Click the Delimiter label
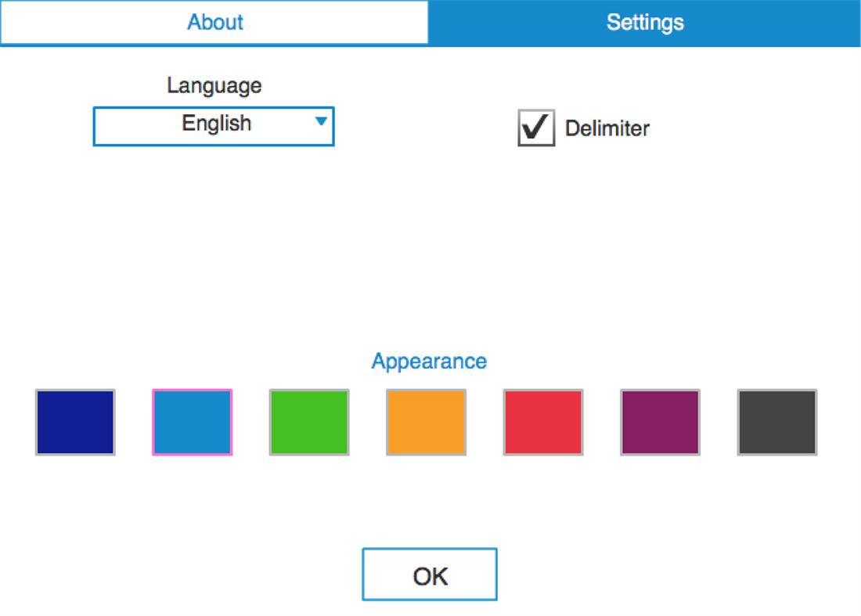 (x=607, y=128)
